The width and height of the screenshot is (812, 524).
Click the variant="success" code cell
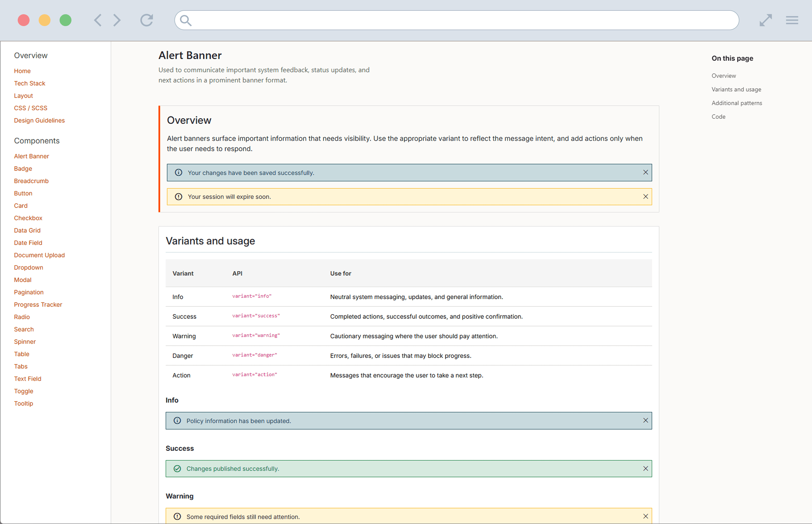click(x=256, y=316)
